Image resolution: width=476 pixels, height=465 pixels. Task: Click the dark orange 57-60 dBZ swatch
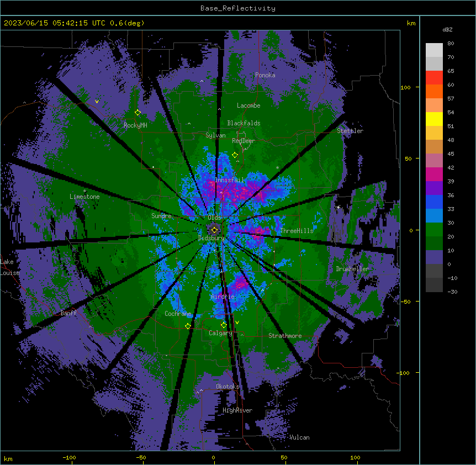434,91
